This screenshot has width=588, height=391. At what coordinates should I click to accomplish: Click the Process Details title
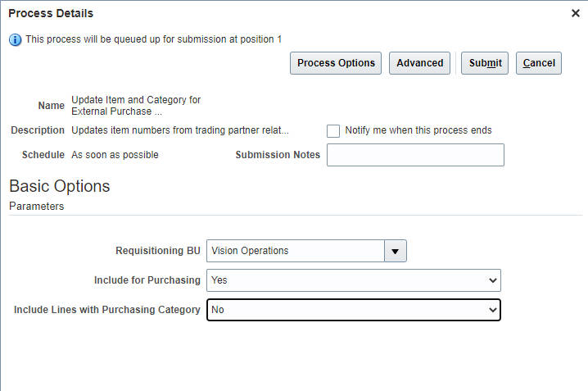pos(51,13)
